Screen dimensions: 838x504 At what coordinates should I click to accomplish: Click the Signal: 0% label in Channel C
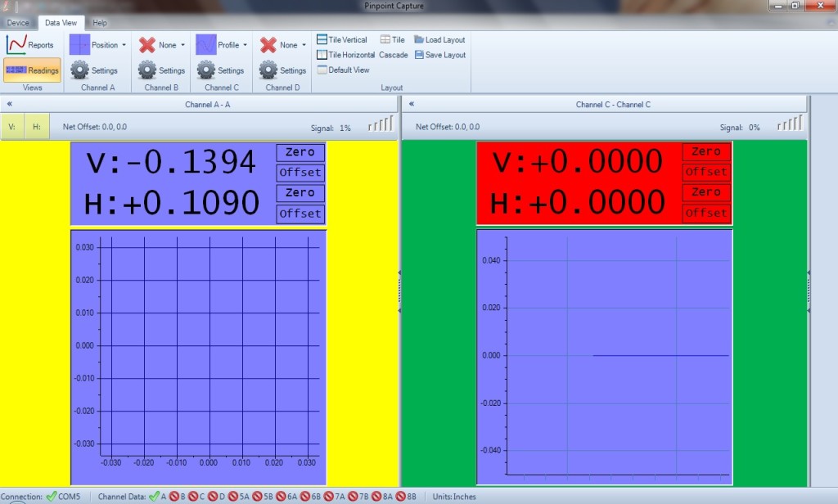740,127
